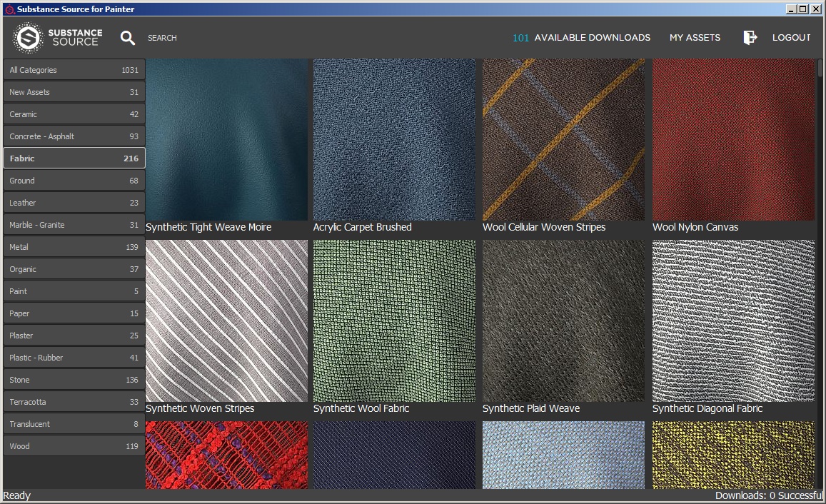Viewport: 826px width, 504px height.
Task: Open Acrylic Carpet Brushed thumbnail
Action: [x=394, y=139]
